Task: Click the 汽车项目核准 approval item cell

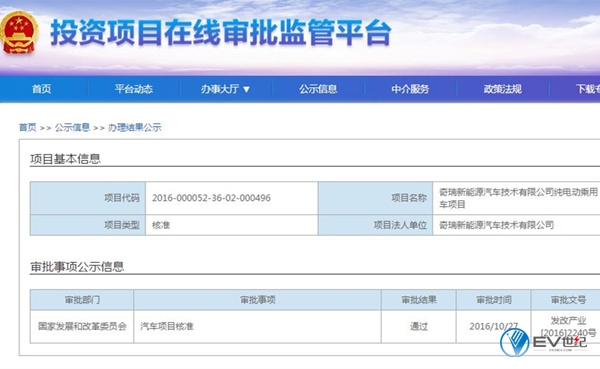Action: 257,327
